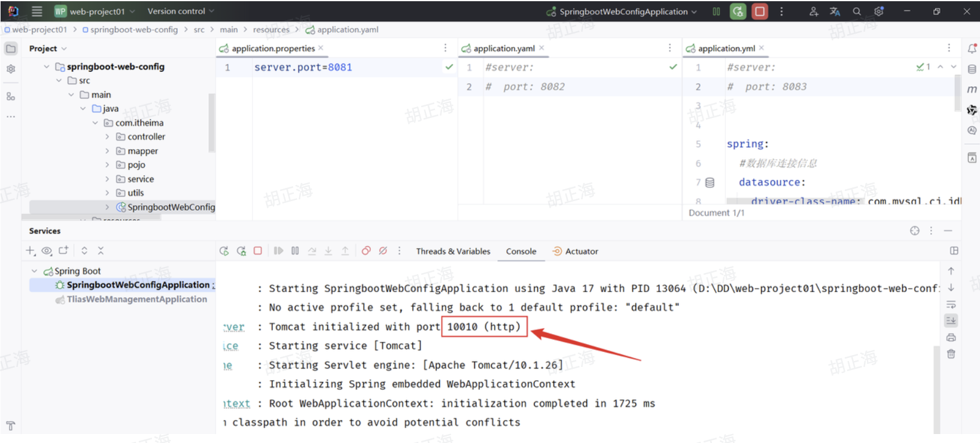980x443 pixels.
Task: Switch to the Actuator tab
Action: (581, 251)
